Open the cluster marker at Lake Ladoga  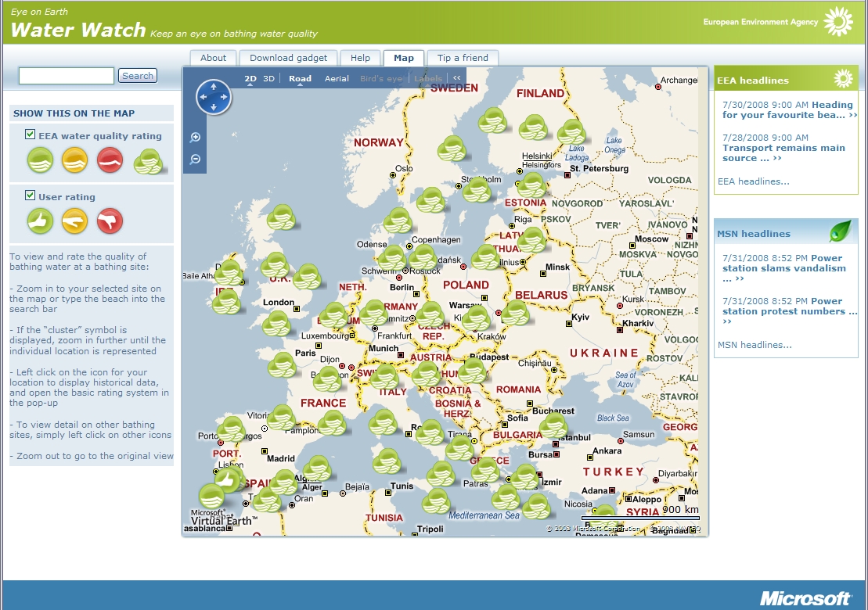[571, 132]
